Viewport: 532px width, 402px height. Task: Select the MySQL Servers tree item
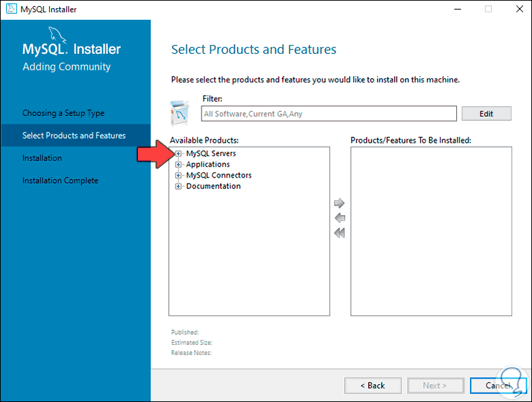coord(211,154)
